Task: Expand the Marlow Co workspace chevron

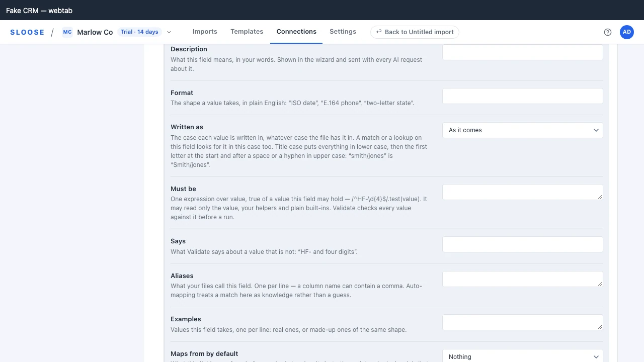Action: point(169,32)
